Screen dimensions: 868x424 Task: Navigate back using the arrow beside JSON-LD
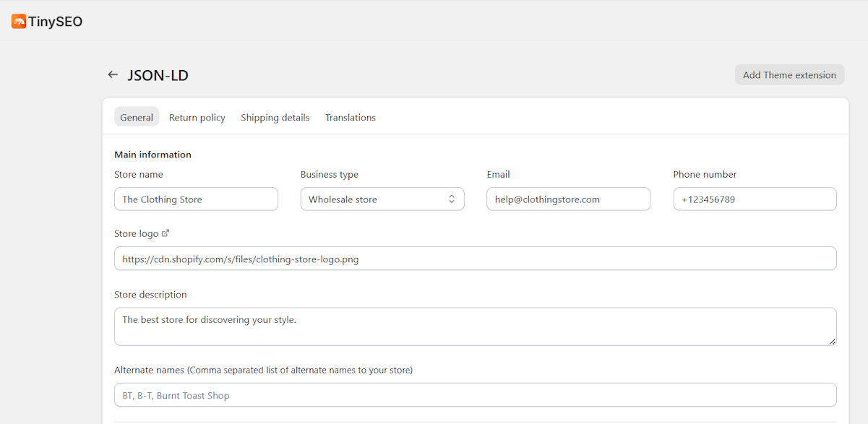[x=113, y=74]
